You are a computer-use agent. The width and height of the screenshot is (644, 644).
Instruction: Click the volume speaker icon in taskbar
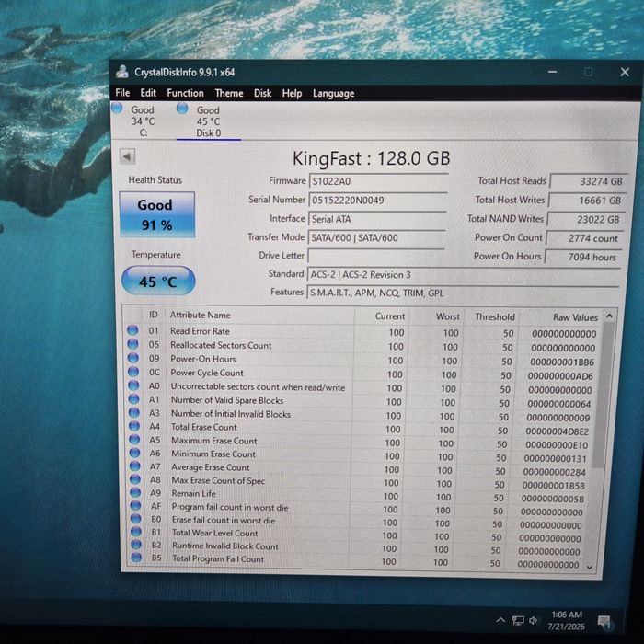tap(534, 621)
